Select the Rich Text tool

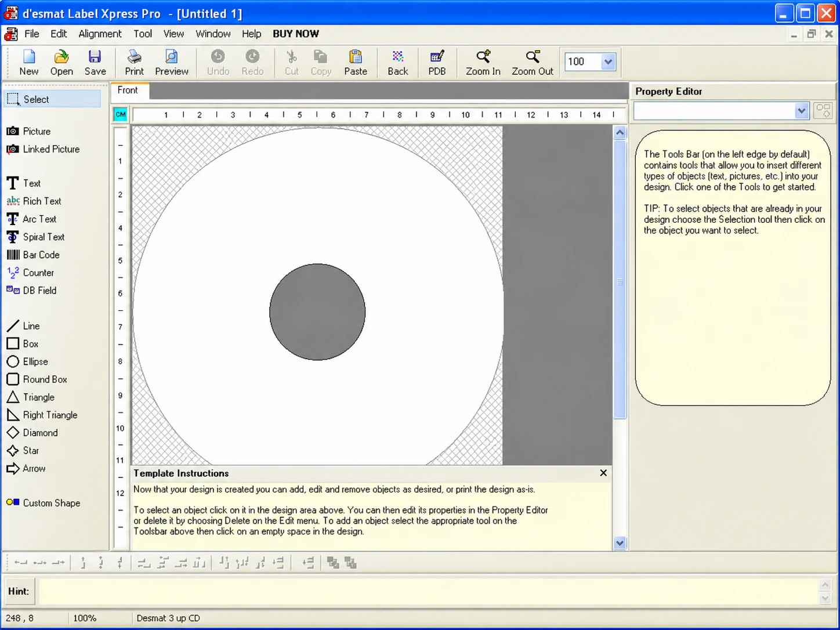coord(34,201)
